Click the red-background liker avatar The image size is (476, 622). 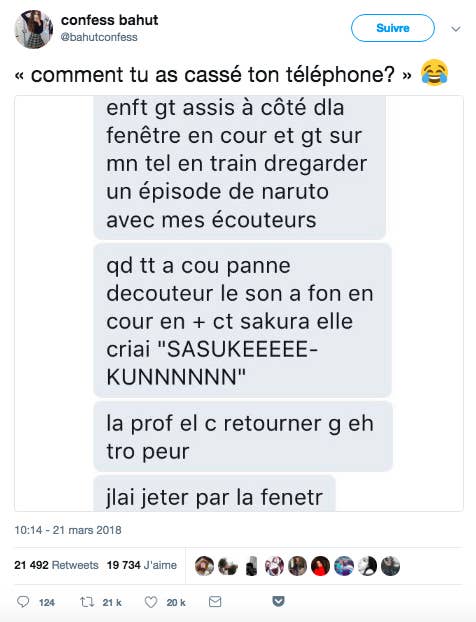coord(321,566)
